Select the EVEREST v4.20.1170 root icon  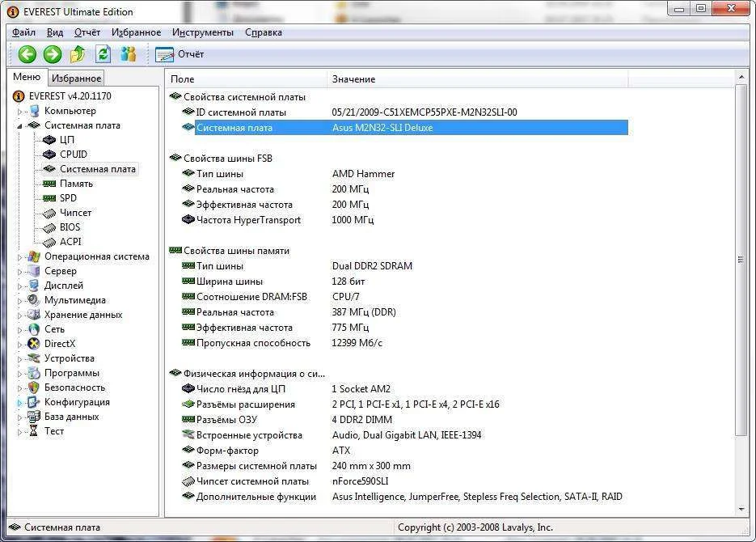[19, 96]
